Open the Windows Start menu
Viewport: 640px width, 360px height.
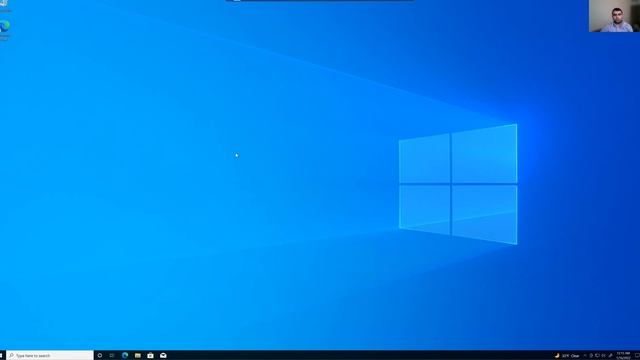pyautogui.click(x=2, y=356)
